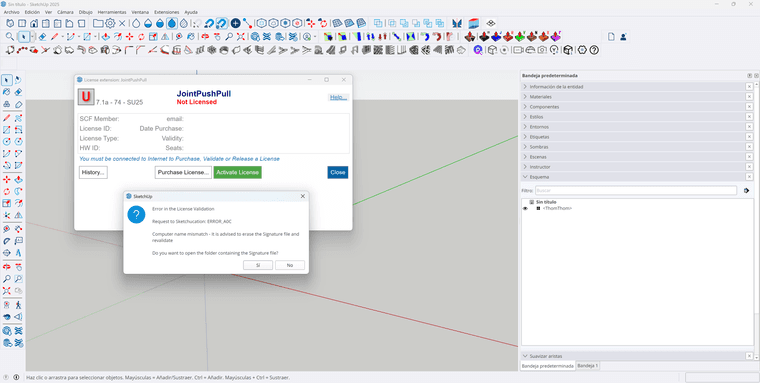Choose the pink Eraser tool in left toolbar
The width and height of the screenshot is (760, 383).
[18, 92]
